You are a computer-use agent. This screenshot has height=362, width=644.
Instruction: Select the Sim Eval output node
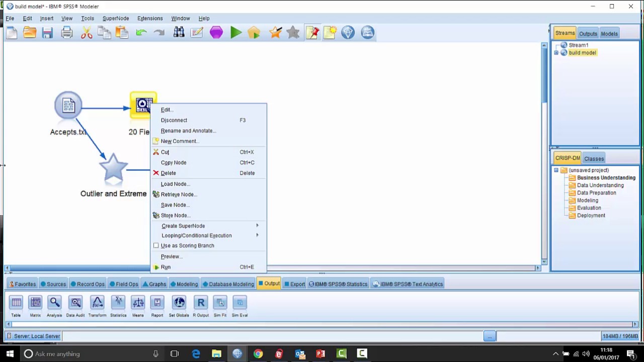[239, 306]
